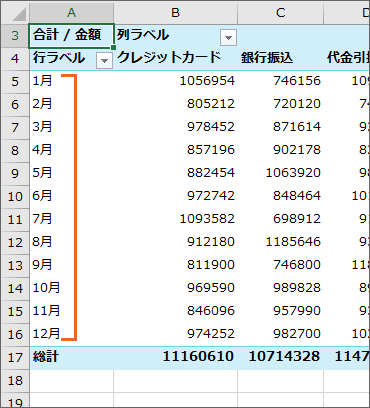Click the cell with value 912180
This screenshot has width=370, height=408.
[175, 243]
